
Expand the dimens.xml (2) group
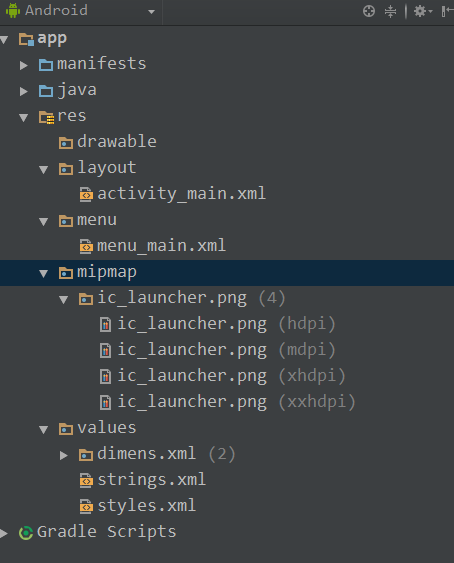pyautogui.click(x=64, y=455)
